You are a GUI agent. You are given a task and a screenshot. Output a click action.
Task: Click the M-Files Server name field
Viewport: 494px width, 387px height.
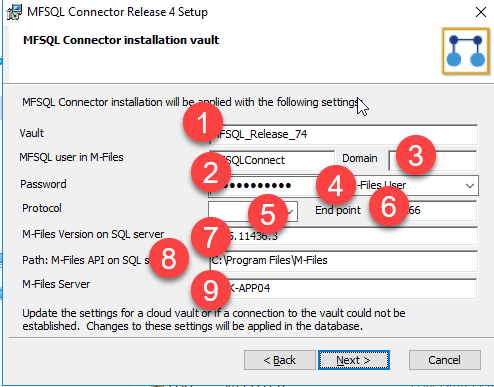343,288
